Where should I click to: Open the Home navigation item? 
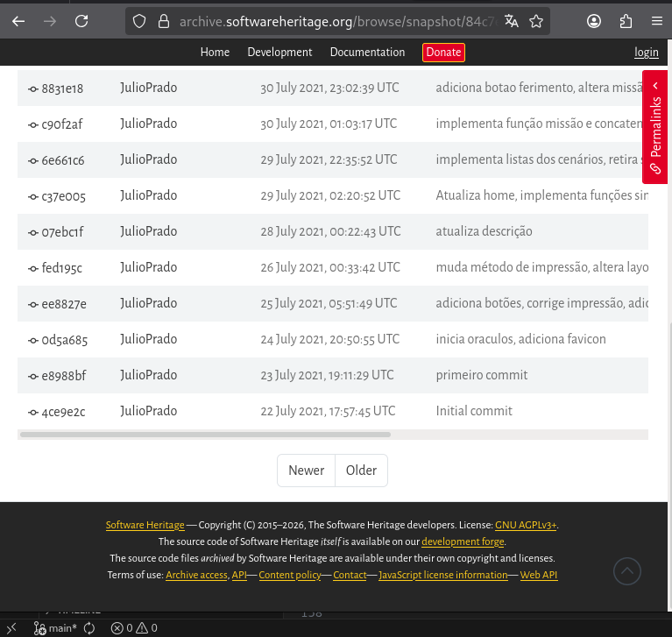coord(215,53)
